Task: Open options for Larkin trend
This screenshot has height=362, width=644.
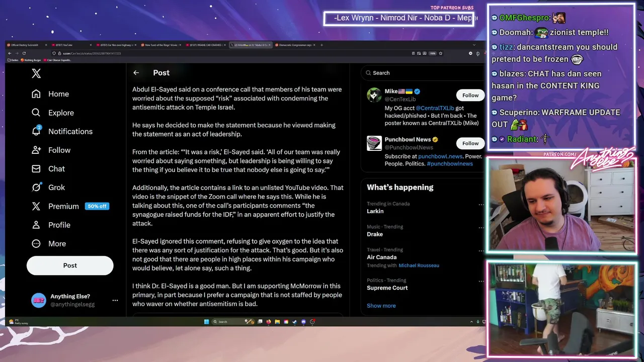Action: click(481, 205)
